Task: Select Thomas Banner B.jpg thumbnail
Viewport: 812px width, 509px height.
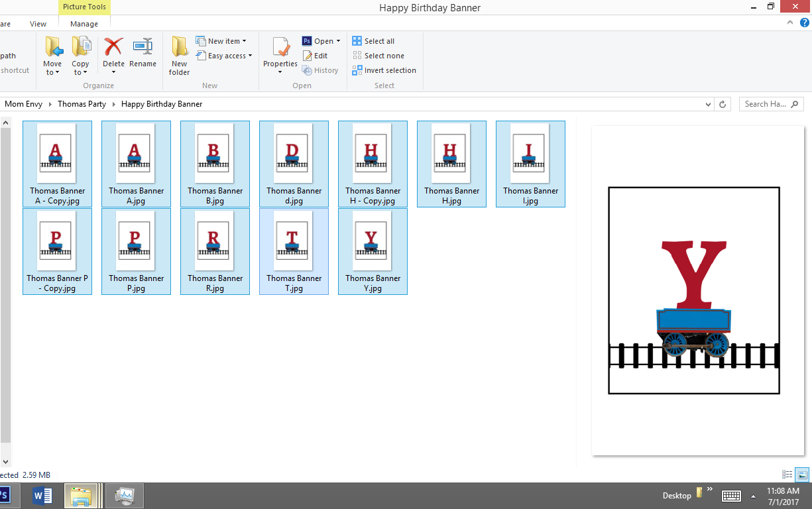Action: tap(215, 164)
